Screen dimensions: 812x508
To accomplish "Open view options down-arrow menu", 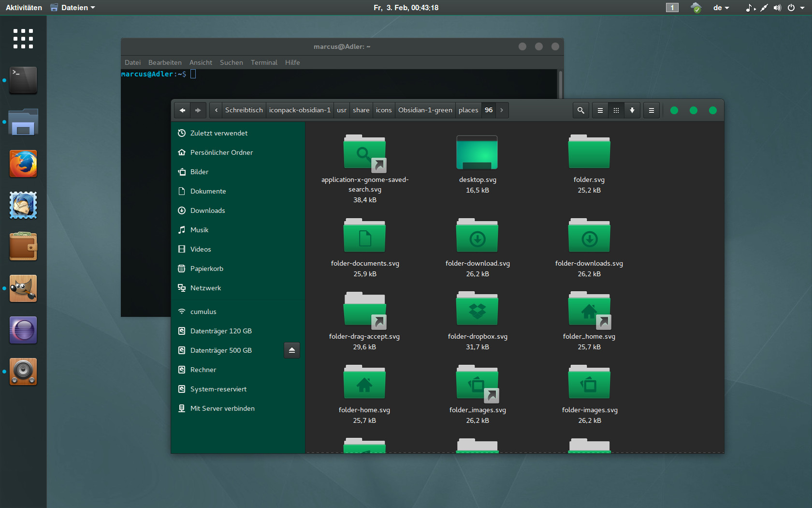I will [632, 110].
